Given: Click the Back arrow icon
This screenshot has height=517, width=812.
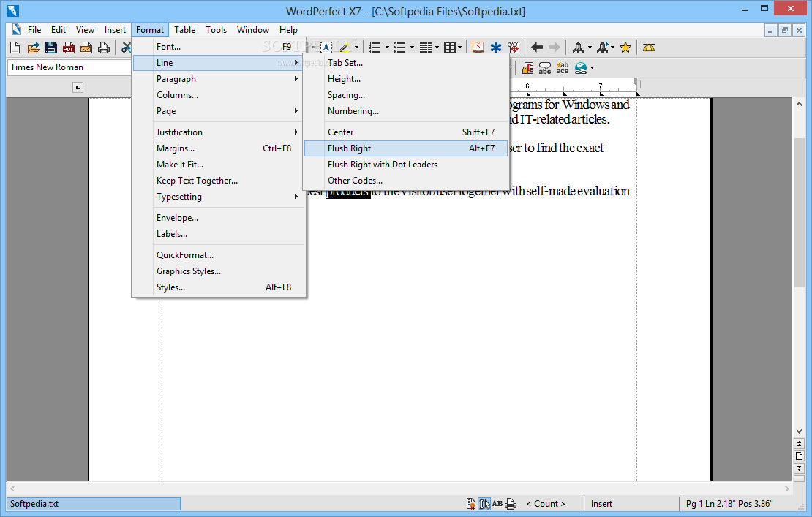Looking at the screenshot, I should coord(537,48).
